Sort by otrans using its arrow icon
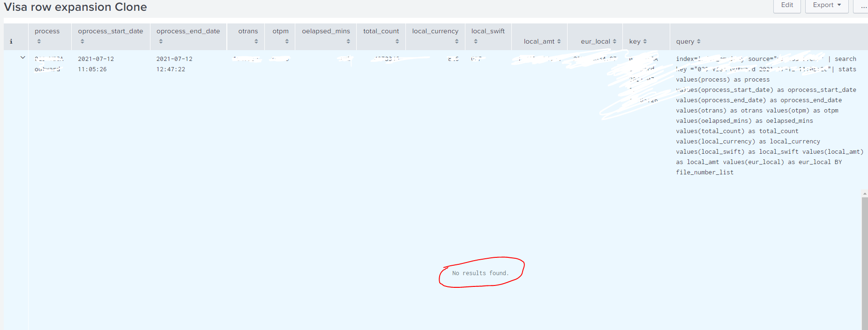This screenshot has height=330, width=868. (256, 42)
